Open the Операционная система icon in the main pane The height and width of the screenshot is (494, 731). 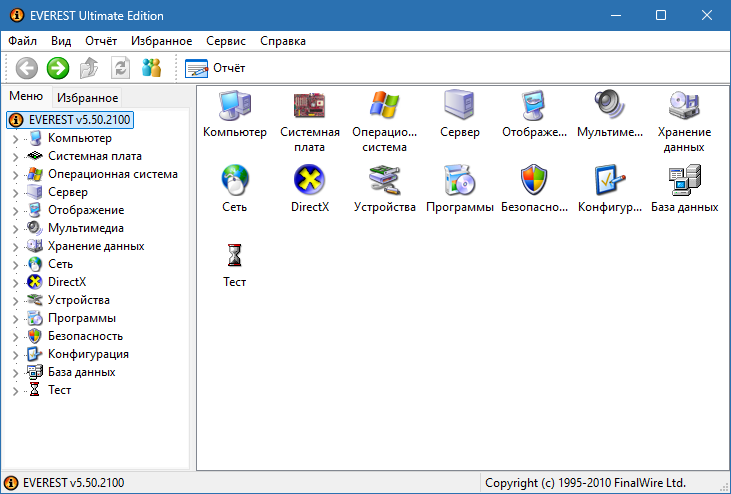(x=385, y=104)
